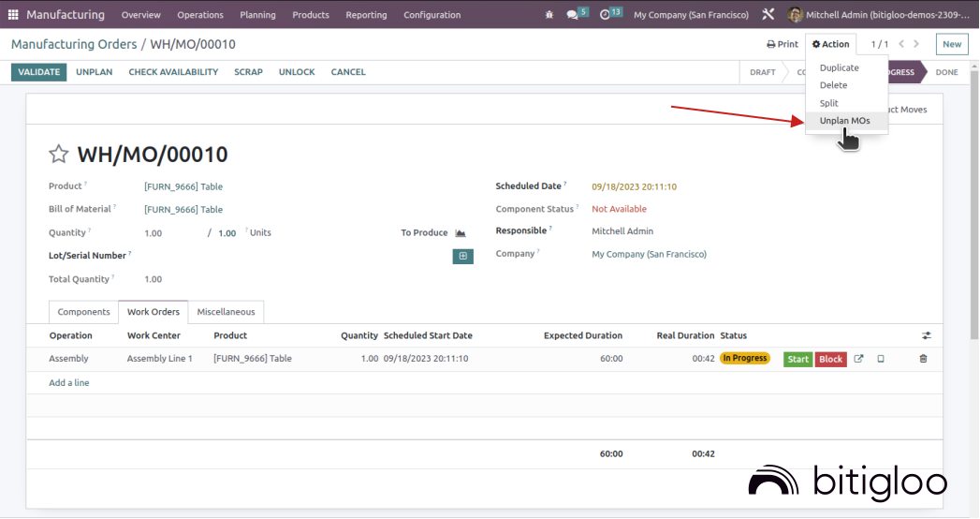Click Add a line link

(x=68, y=382)
